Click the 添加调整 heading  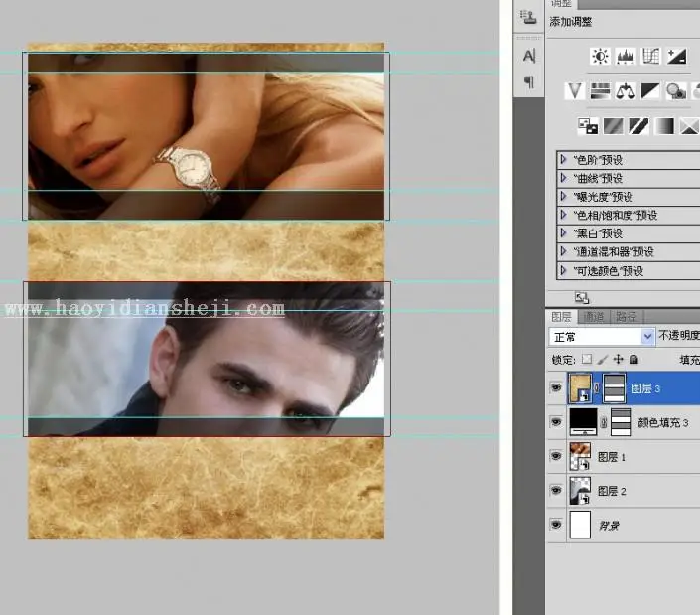pos(571,22)
